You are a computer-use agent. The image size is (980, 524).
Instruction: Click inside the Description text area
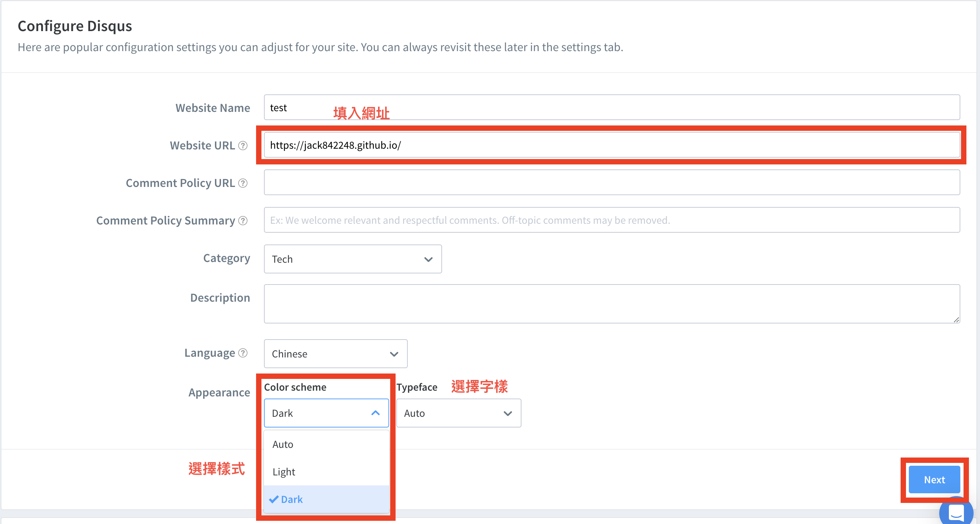click(612, 304)
